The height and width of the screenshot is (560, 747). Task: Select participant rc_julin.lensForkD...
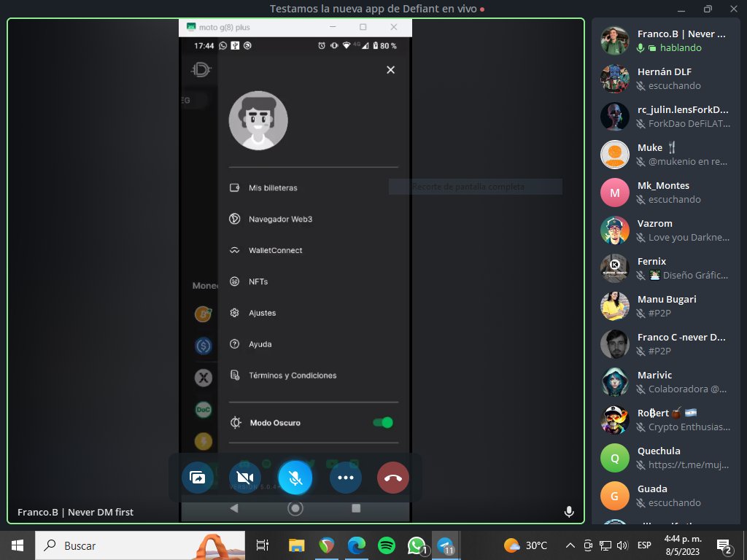(666, 116)
